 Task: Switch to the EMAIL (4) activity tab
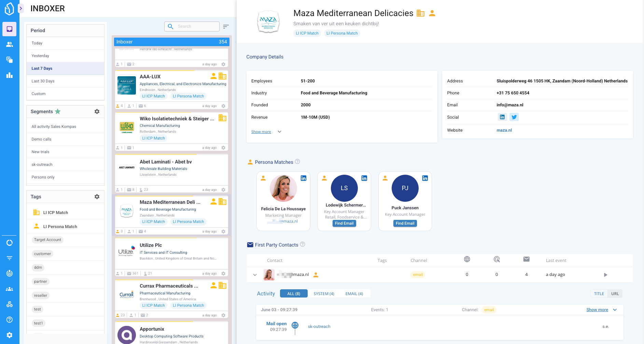tap(354, 294)
